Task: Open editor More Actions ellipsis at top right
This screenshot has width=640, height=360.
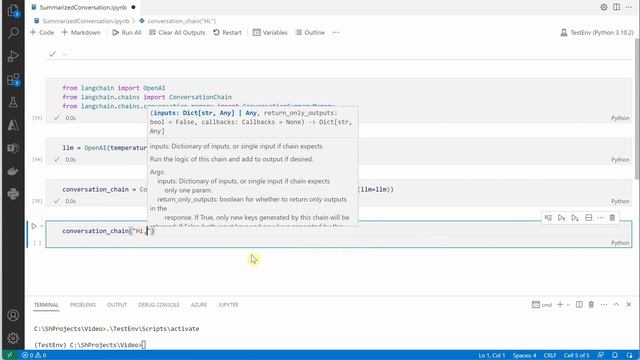Action: click(629, 7)
